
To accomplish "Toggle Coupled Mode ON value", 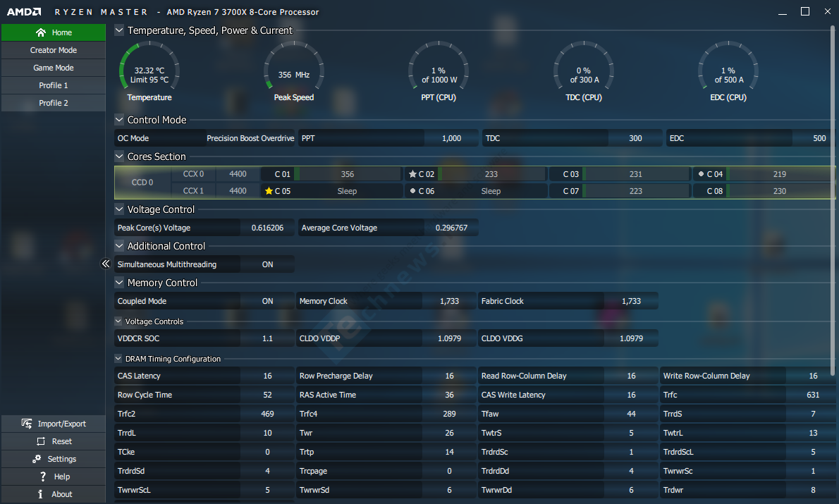I will [267, 301].
